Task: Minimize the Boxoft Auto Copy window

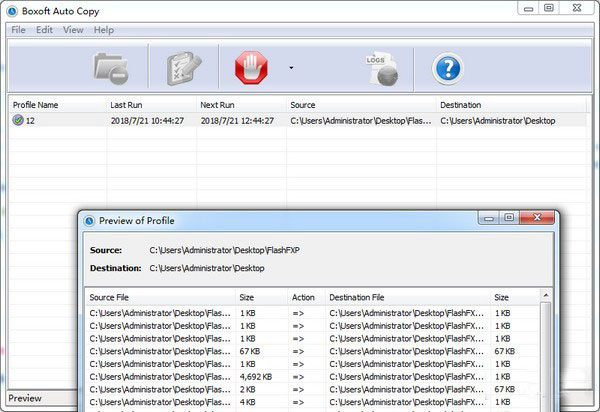Action: [528, 8]
